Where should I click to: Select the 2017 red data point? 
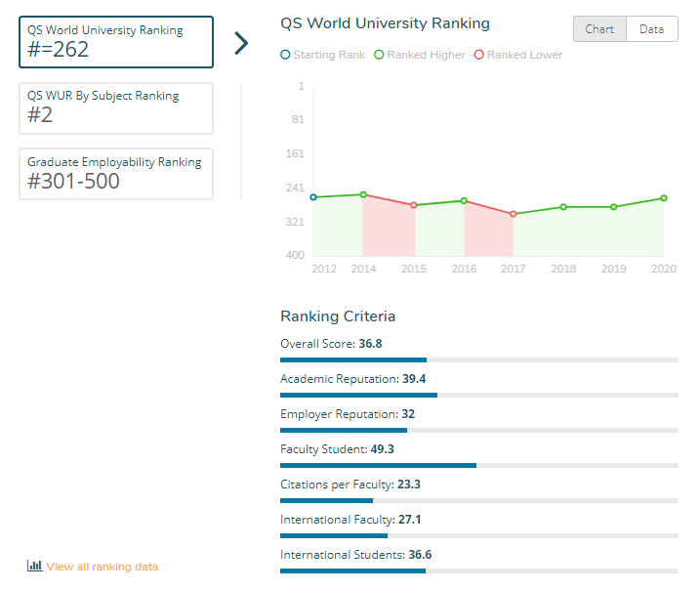tap(514, 214)
